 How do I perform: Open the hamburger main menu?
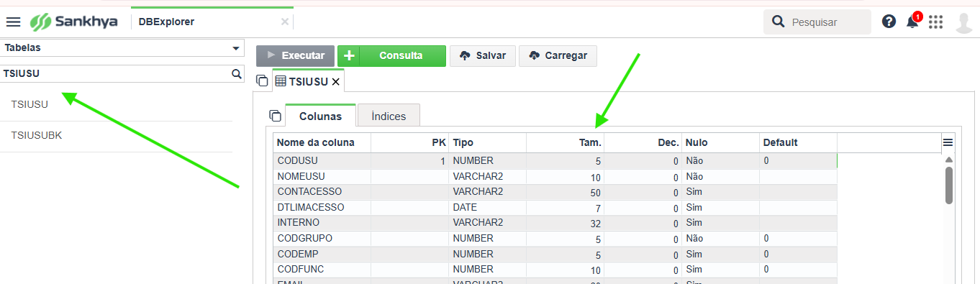click(13, 22)
